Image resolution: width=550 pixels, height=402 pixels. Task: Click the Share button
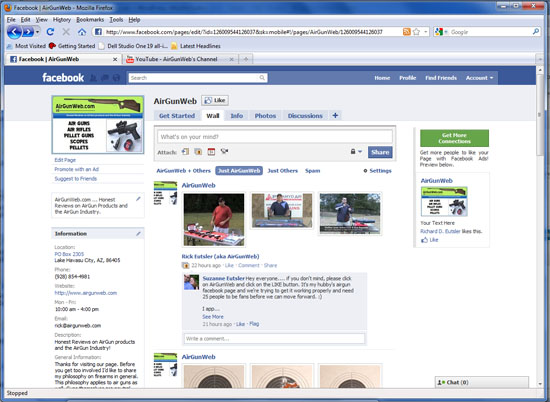point(380,152)
